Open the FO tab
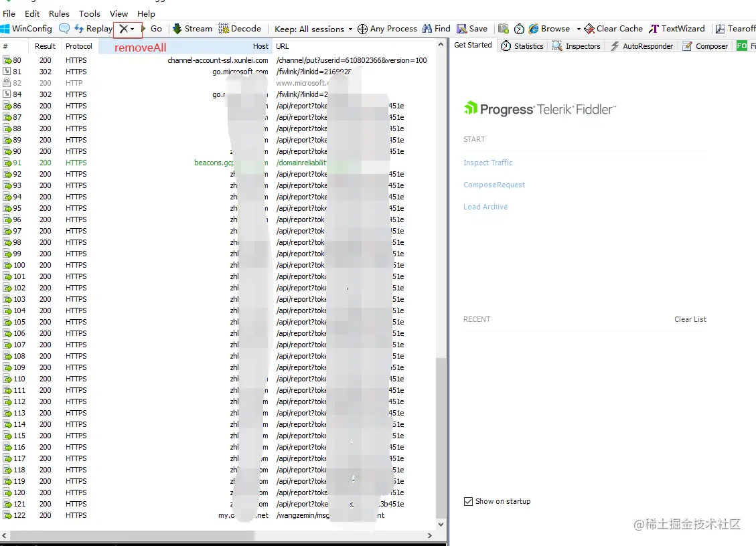 [x=745, y=45]
